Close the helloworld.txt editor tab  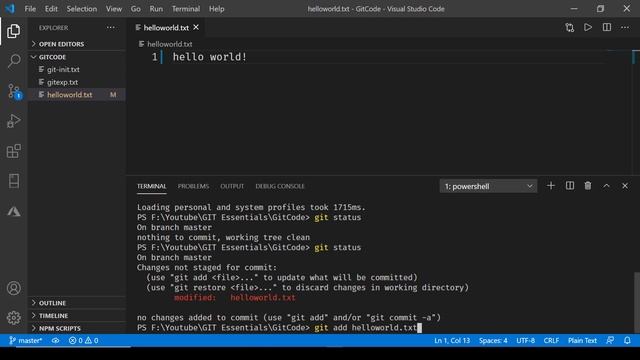pyautogui.click(x=196, y=27)
